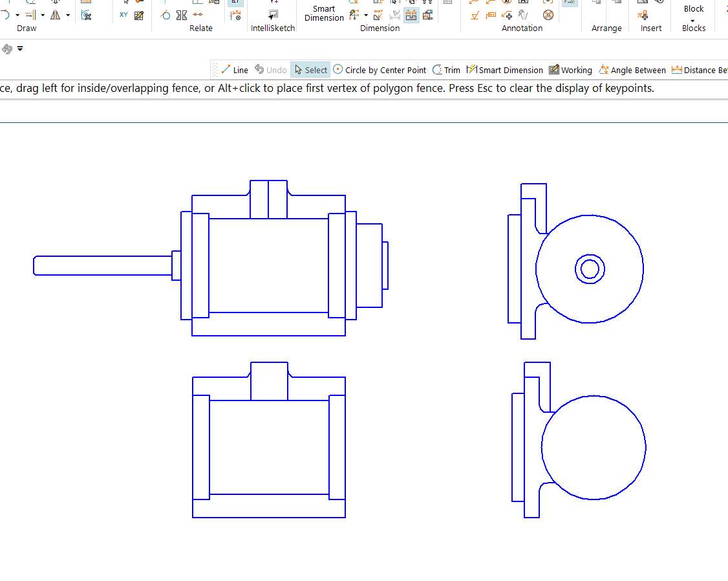Click the Undo command
728x581 pixels.
point(271,70)
